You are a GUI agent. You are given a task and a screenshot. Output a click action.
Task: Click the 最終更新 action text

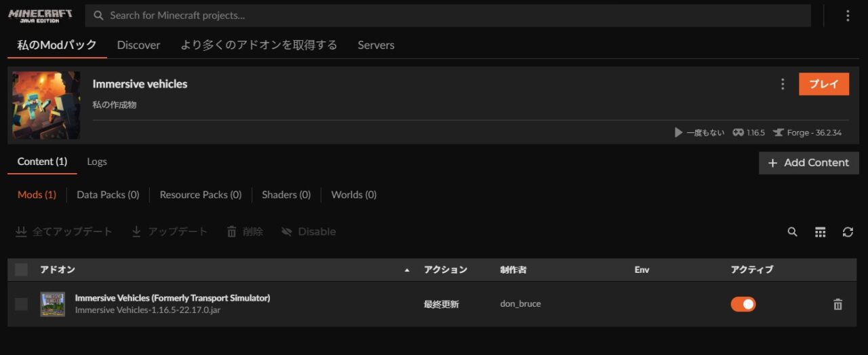pos(441,304)
